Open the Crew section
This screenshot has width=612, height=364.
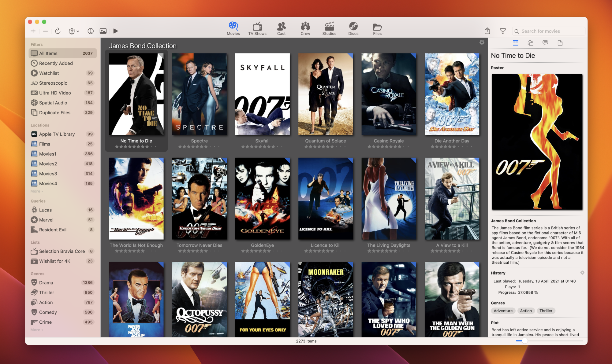pos(305,28)
